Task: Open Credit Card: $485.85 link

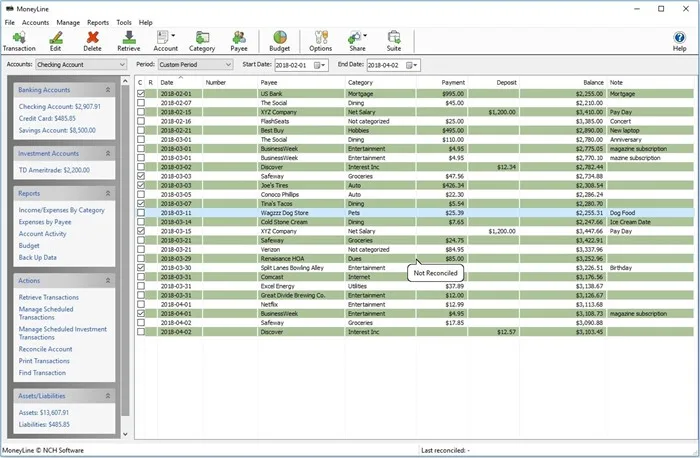Action: tap(47, 118)
